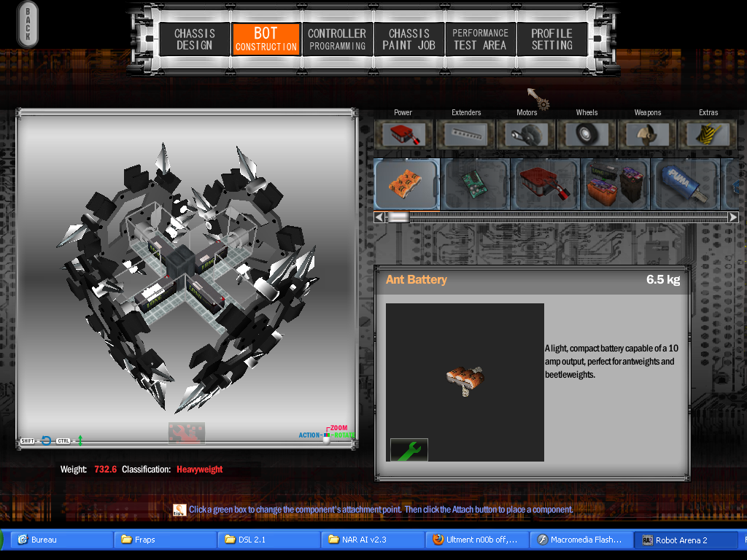Image resolution: width=747 pixels, height=560 pixels.
Task: Click the tip icon beside the hint text
Action: coord(179,510)
